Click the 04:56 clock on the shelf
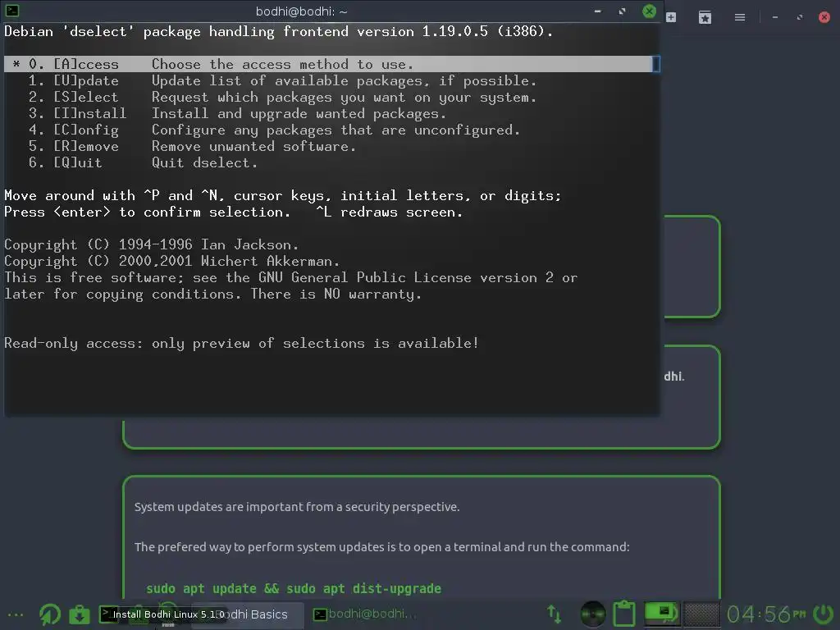The width and height of the screenshot is (840, 630). (766, 614)
